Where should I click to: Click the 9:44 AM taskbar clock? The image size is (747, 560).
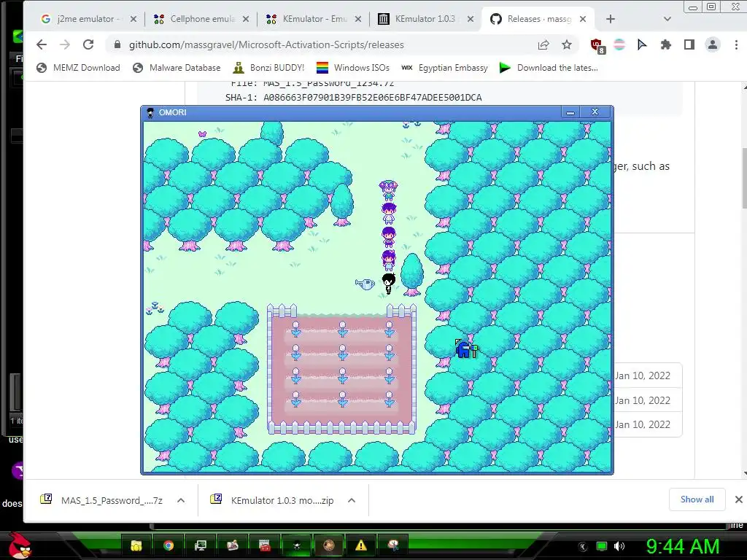click(682, 546)
